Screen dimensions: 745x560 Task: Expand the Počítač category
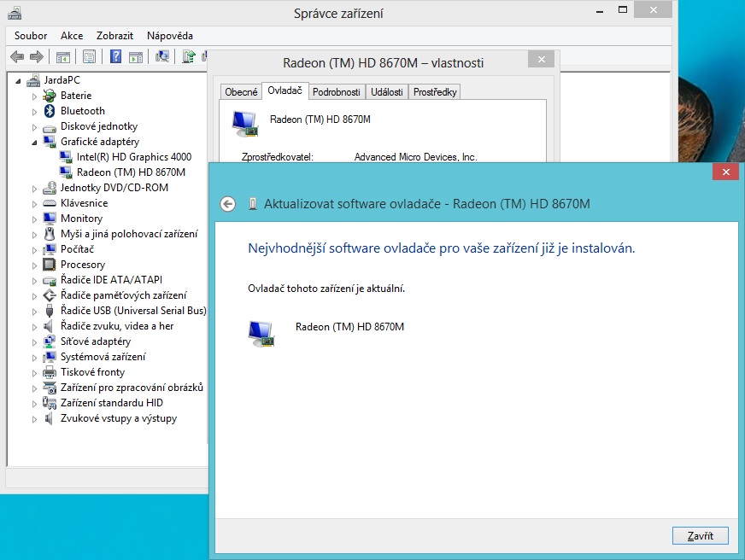tap(34, 250)
